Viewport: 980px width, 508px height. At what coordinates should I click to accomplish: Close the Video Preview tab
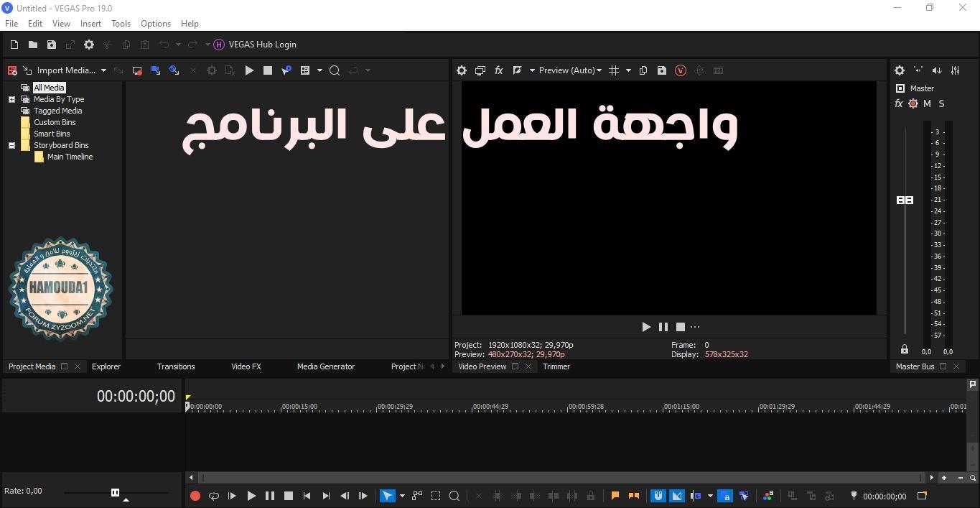(x=528, y=366)
